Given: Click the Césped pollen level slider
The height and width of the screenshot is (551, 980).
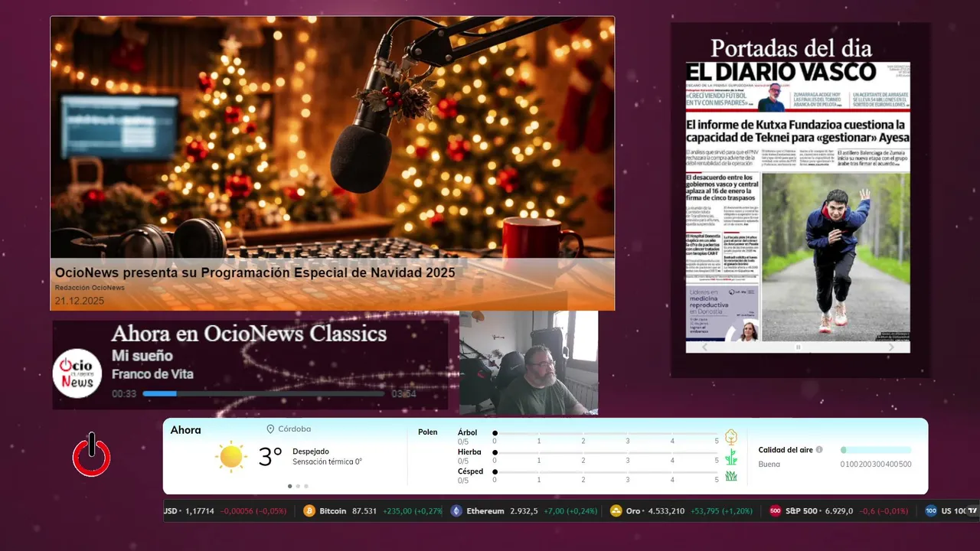Looking at the screenshot, I should pyautogui.click(x=606, y=472).
